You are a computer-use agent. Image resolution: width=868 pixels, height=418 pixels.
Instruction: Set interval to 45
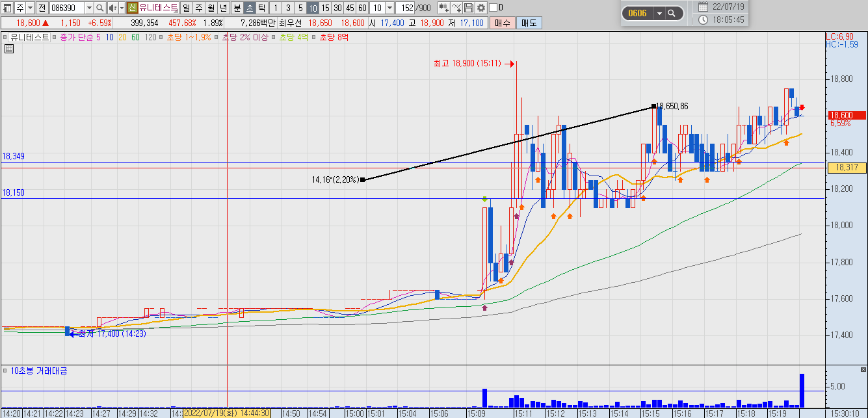tap(350, 8)
